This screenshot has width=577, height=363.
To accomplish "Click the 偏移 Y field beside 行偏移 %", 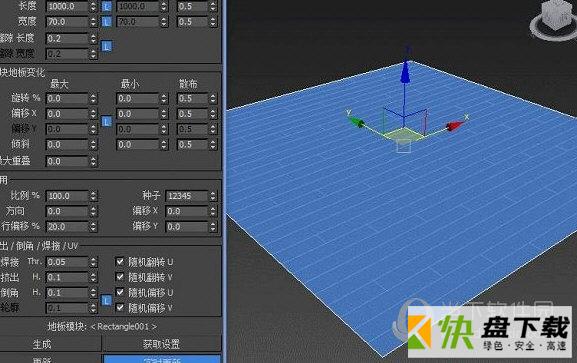I will pos(187,227).
